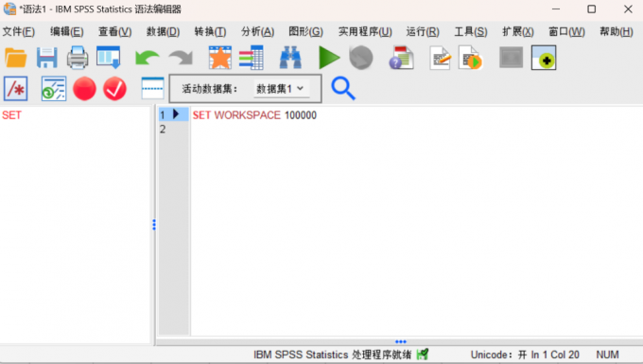Open the 图形(G) menu
Viewport: 643px width, 364px height.
306,31
